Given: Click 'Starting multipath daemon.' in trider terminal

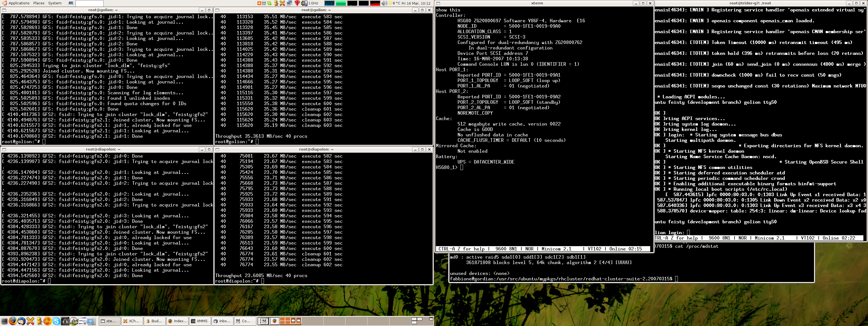Looking at the screenshot, I should (x=700, y=140).
